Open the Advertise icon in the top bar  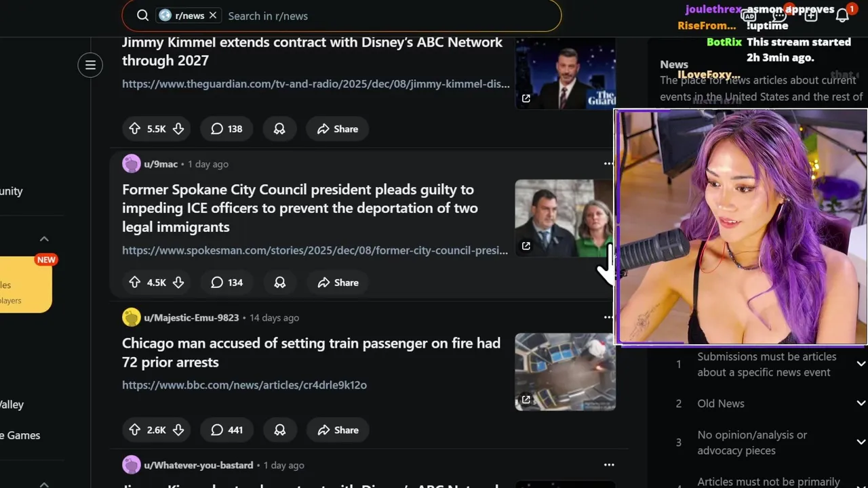(x=749, y=16)
